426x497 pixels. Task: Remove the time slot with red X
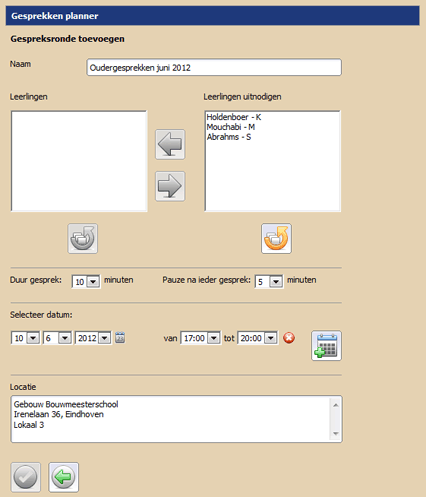coord(289,338)
